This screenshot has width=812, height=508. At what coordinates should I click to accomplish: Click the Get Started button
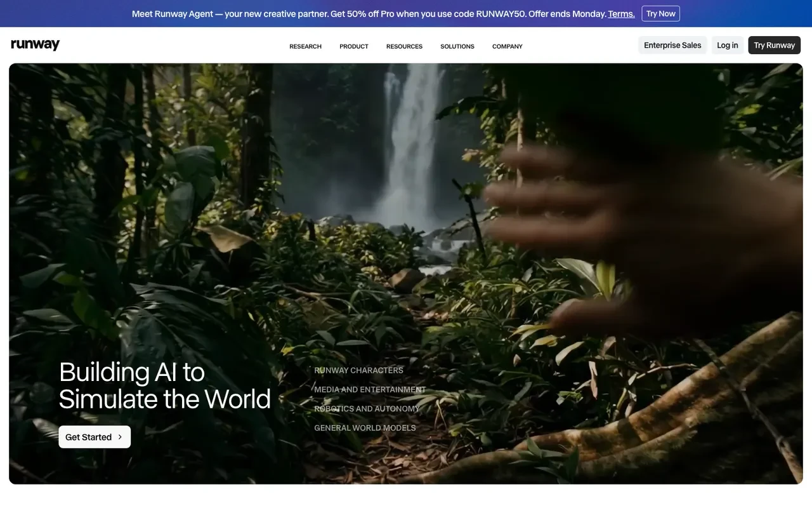pyautogui.click(x=95, y=437)
